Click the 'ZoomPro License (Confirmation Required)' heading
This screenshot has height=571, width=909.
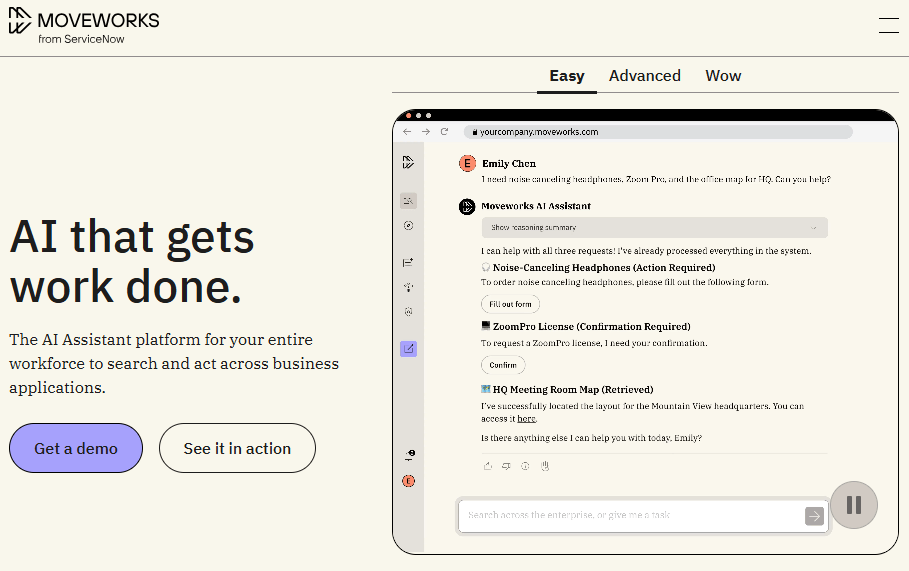pyautogui.click(x=591, y=326)
